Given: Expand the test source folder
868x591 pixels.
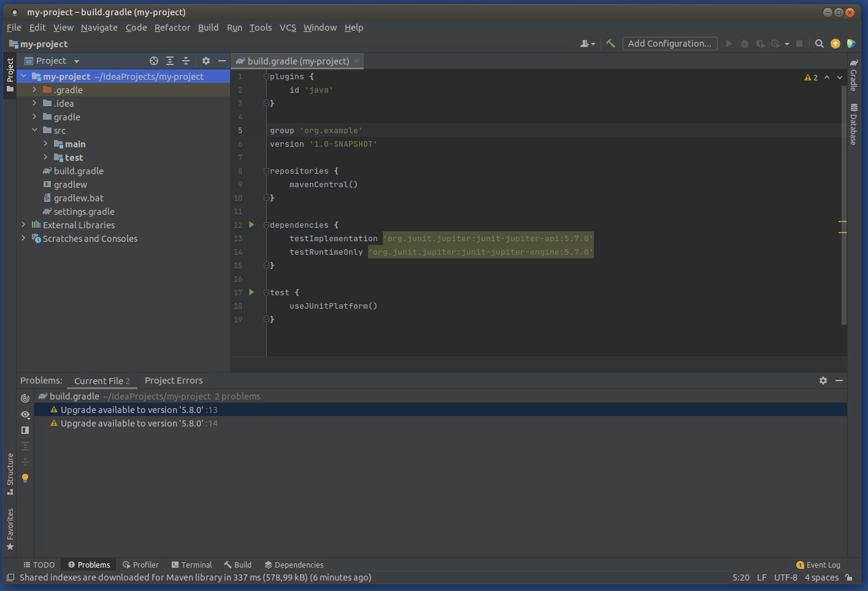Looking at the screenshot, I should [x=46, y=157].
